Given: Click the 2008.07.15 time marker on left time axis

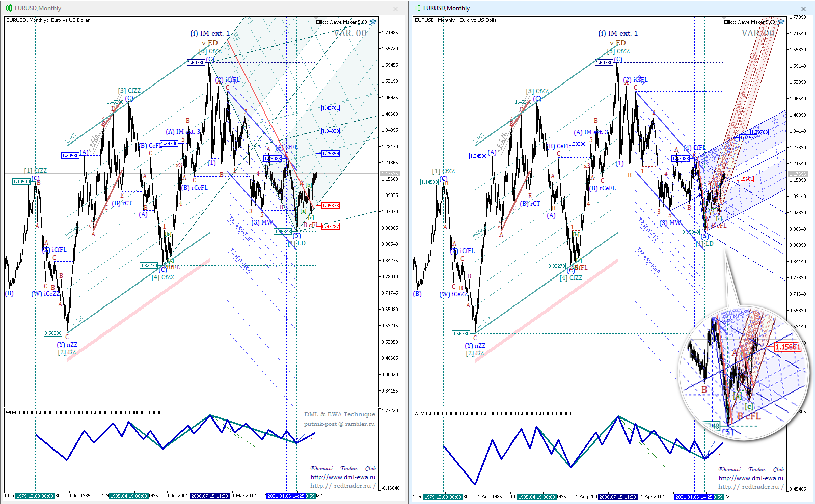Looking at the screenshot, I should 210,496.
